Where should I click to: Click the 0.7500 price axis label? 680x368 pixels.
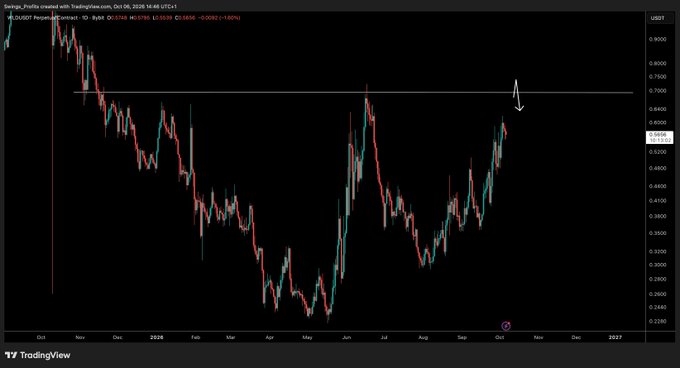pos(657,77)
